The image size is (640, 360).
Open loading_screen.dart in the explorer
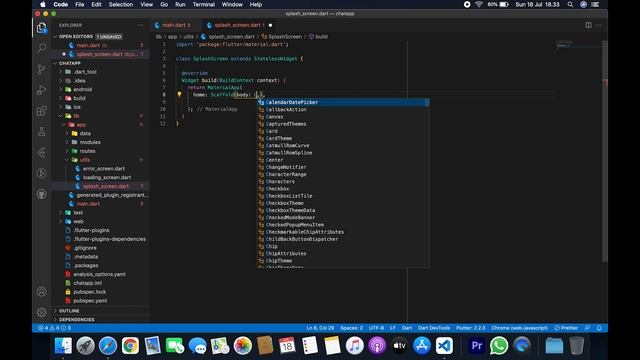107,177
